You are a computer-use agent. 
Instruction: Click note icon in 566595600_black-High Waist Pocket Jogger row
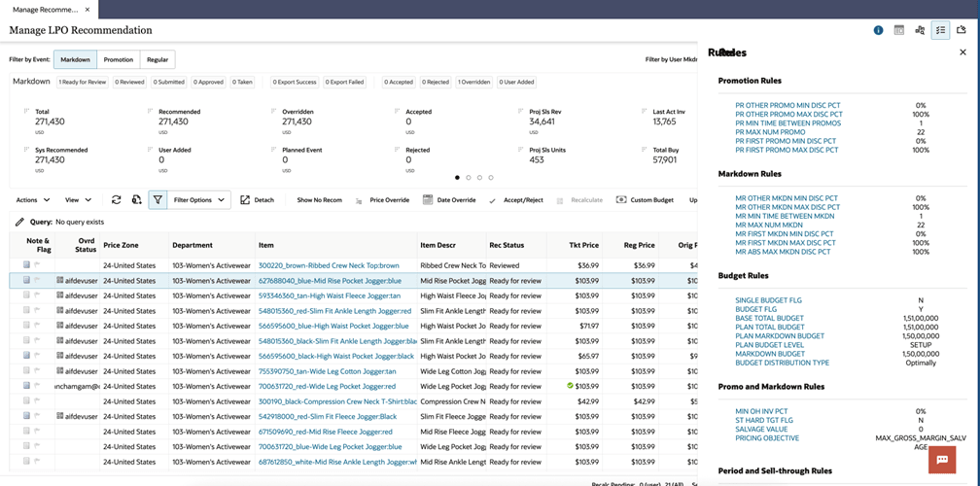click(26, 356)
